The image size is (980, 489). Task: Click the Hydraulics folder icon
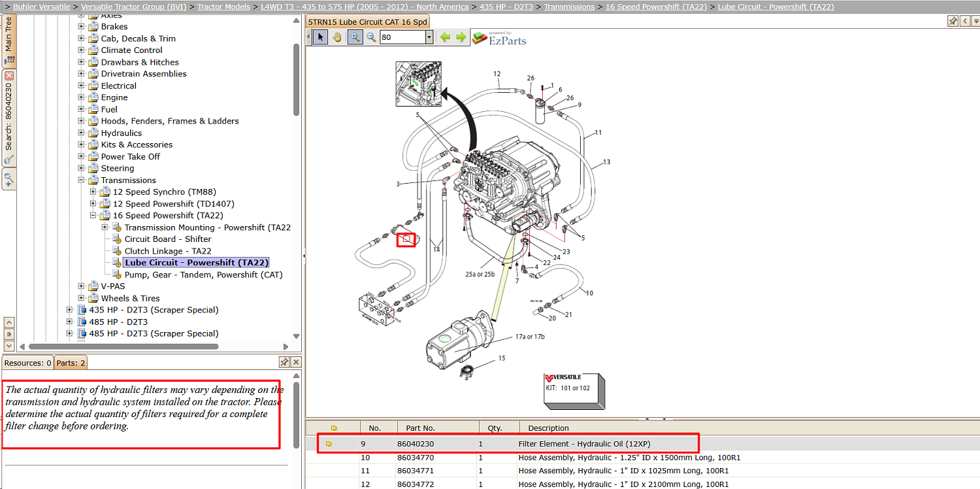click(x=93, y=133)
